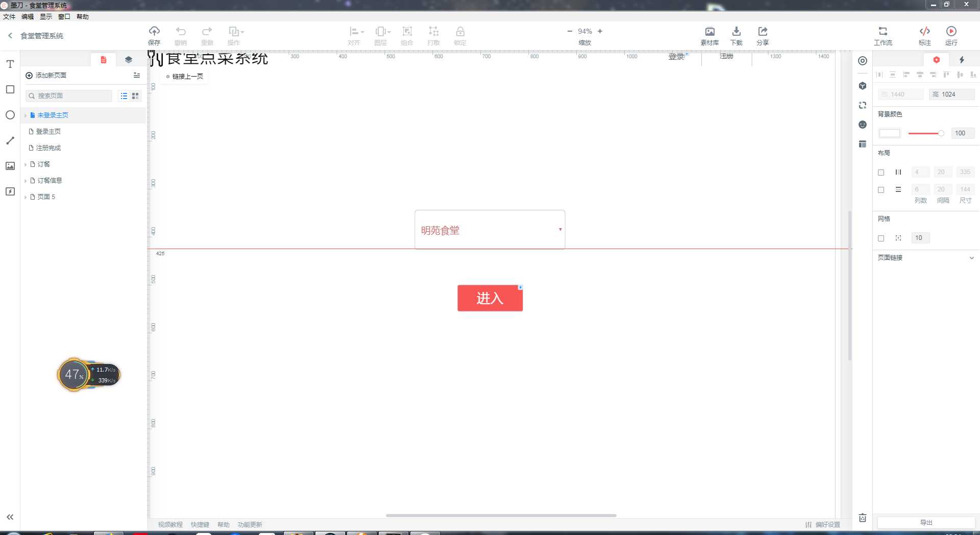
Task: Share the project via 分享
Action: click(x=763, y=36)
